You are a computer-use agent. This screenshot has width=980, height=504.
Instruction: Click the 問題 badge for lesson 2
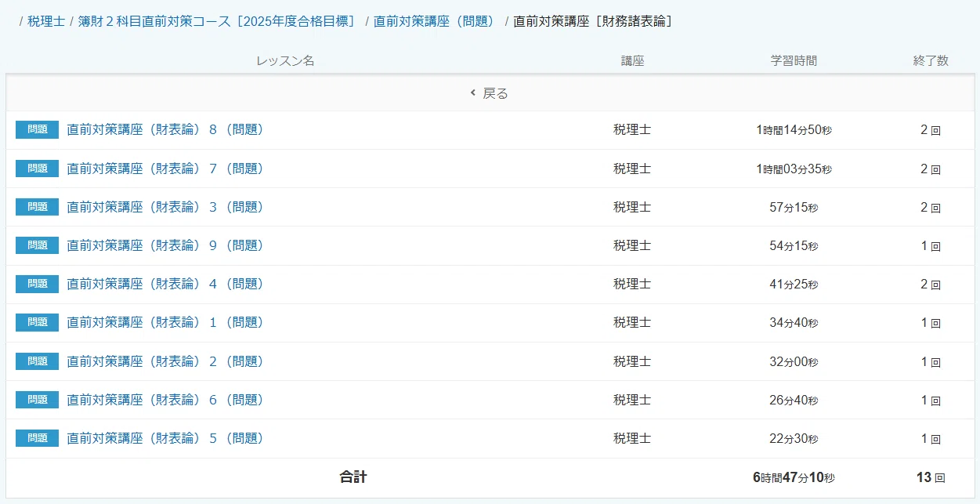tap(37, 361)
